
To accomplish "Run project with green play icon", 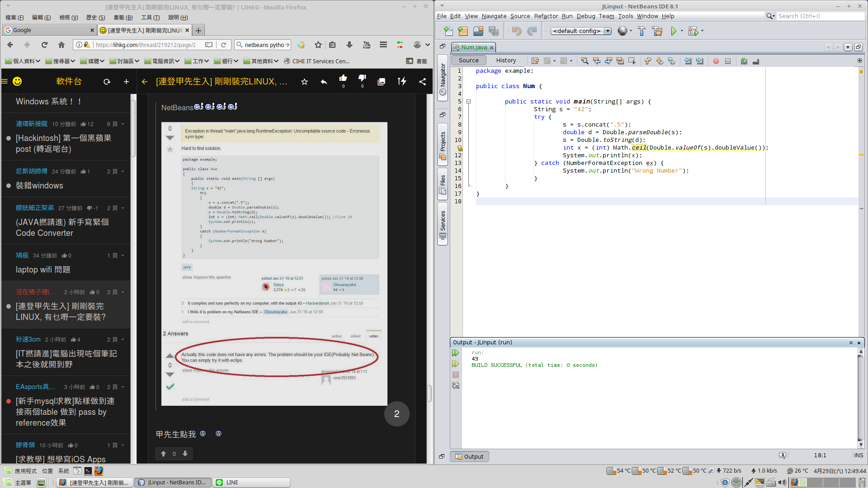I will (x=674, y=31).
